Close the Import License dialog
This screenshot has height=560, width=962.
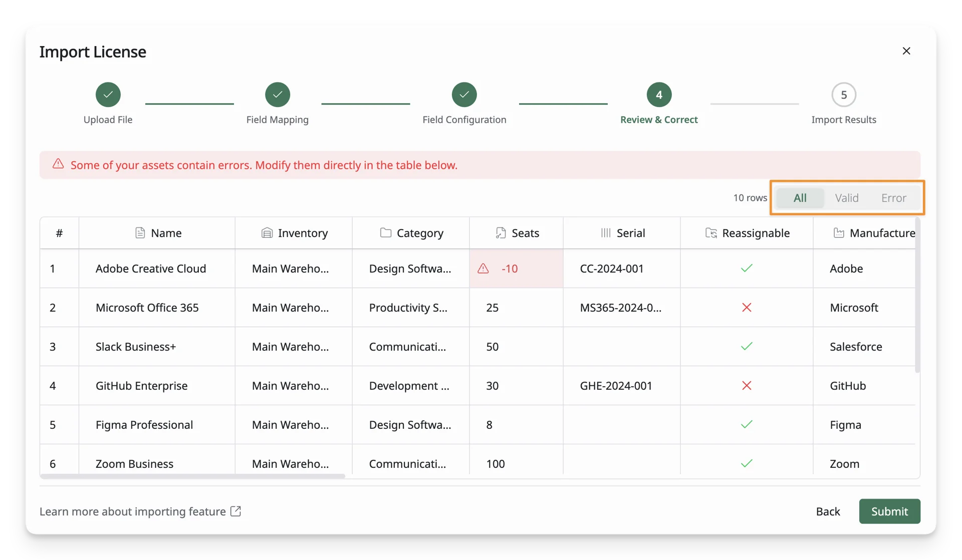[x=906, y=51]
